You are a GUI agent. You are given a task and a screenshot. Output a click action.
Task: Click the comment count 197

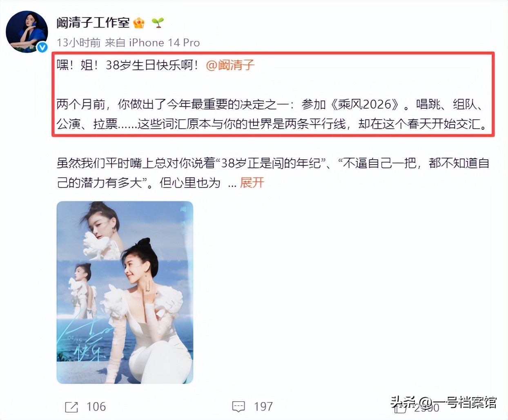click(263, 407)
